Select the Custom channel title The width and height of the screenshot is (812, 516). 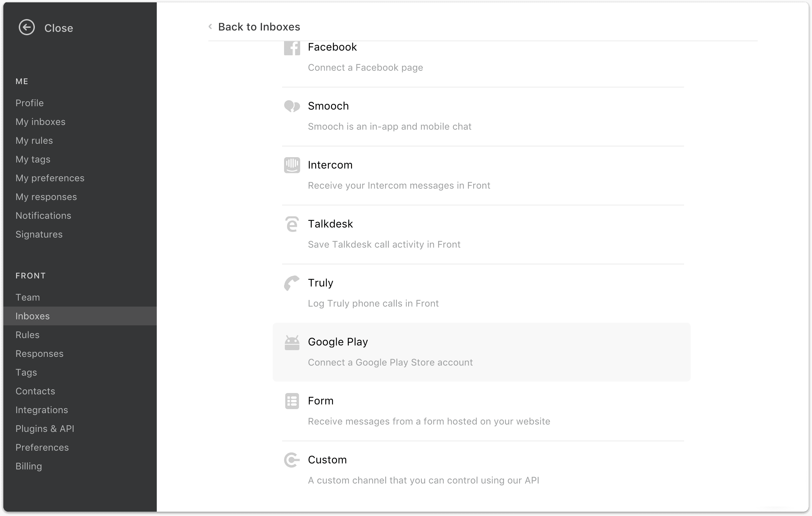pos(327,460)
